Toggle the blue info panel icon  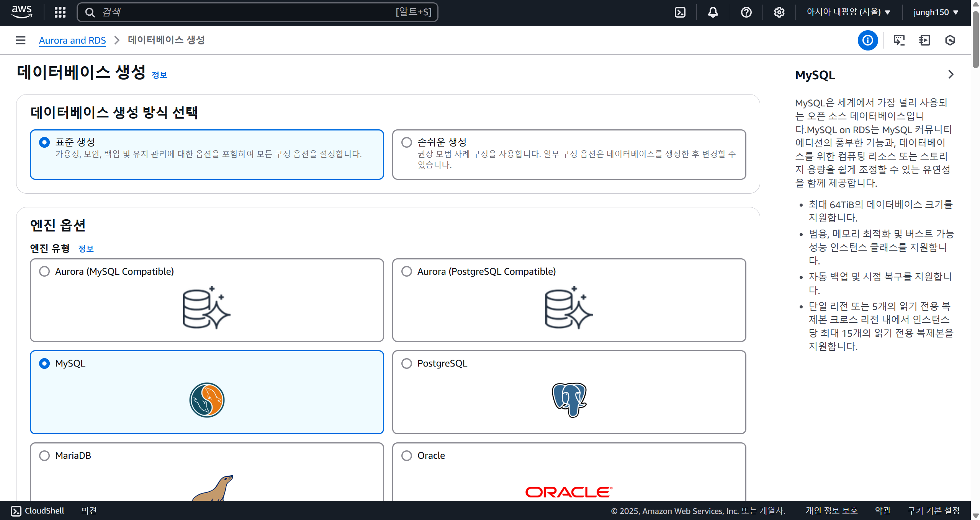[x=867, y=40]
